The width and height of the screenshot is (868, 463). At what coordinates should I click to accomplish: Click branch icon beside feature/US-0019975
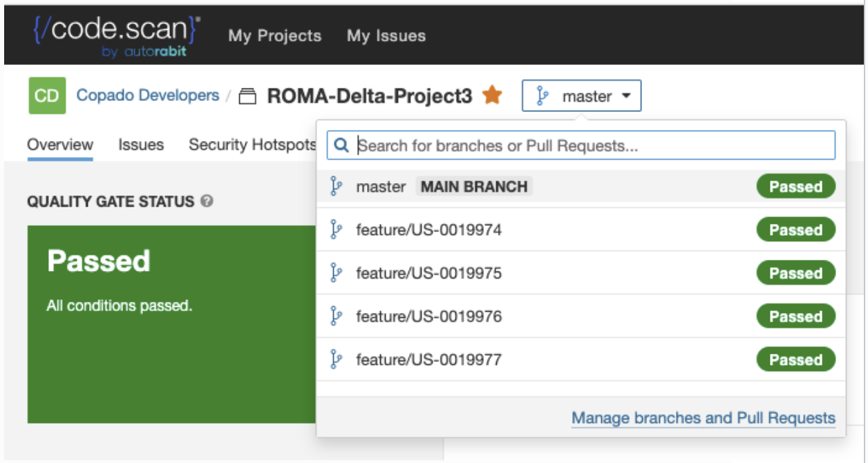337,273
